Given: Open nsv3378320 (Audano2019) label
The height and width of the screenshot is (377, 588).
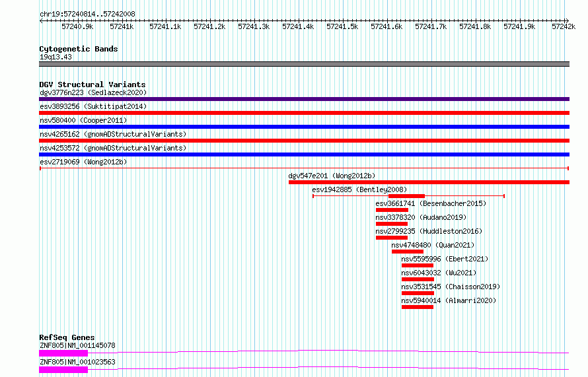Looking at the screenshot, I should tap(421, 217).
